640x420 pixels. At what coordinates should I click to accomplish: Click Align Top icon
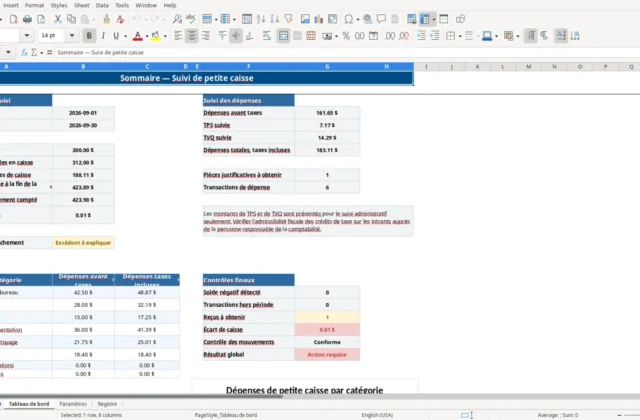[222, 36]
